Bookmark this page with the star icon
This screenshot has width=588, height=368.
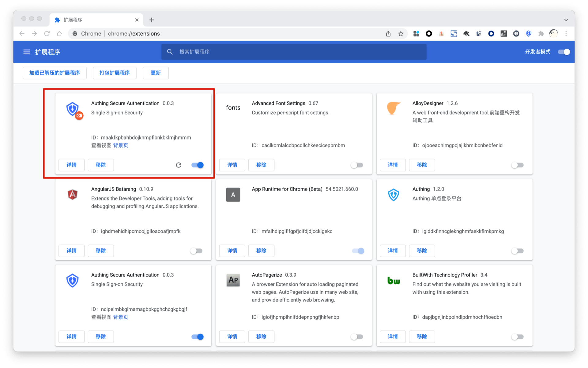pos(401,34)
